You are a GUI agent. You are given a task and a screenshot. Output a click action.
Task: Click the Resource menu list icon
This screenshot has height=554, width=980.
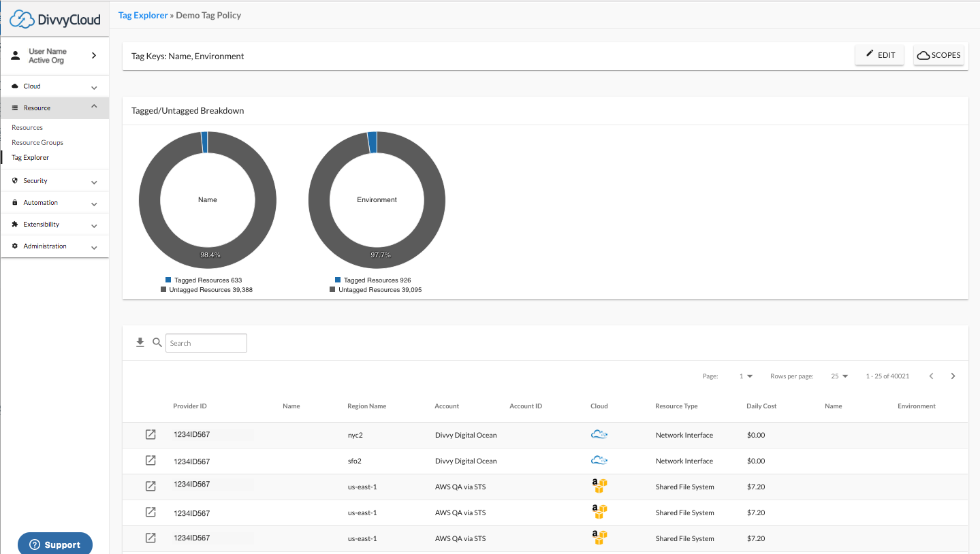point(15,108)
